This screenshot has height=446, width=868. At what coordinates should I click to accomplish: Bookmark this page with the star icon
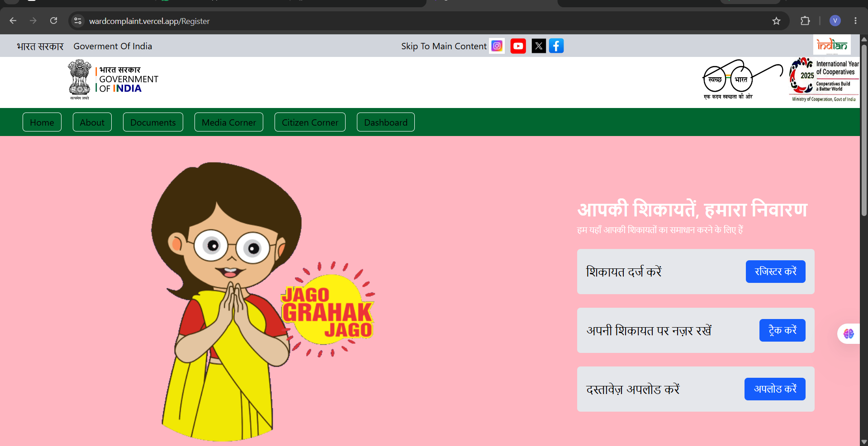coord(776,21)
